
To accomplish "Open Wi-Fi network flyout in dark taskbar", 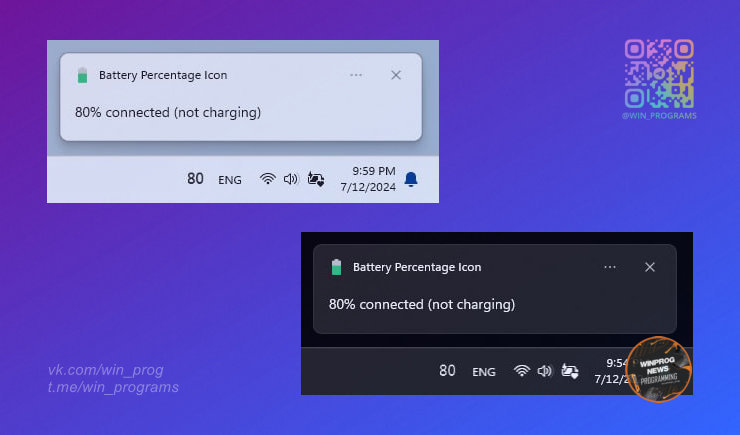I will point(521,371).
